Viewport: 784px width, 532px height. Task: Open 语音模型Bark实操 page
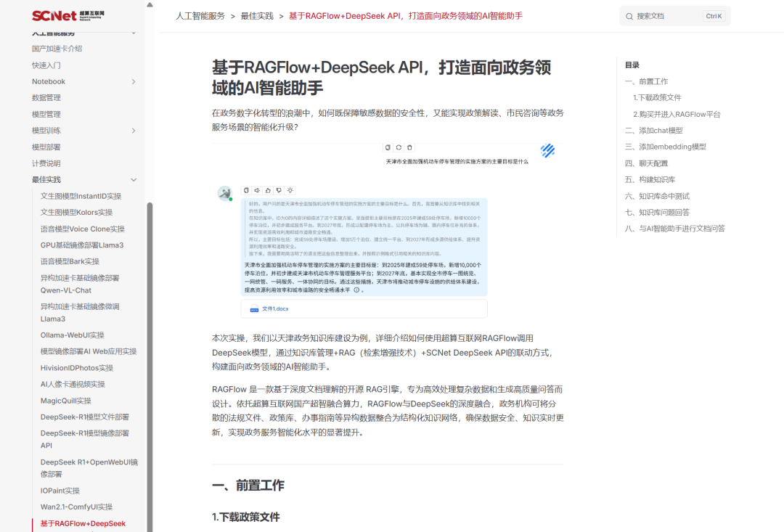pos(70,261)
